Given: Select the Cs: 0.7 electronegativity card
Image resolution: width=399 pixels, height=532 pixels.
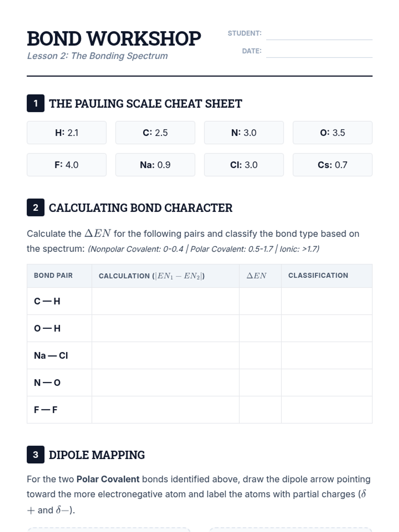Looking at the screenshot, I should click(332, 165).
